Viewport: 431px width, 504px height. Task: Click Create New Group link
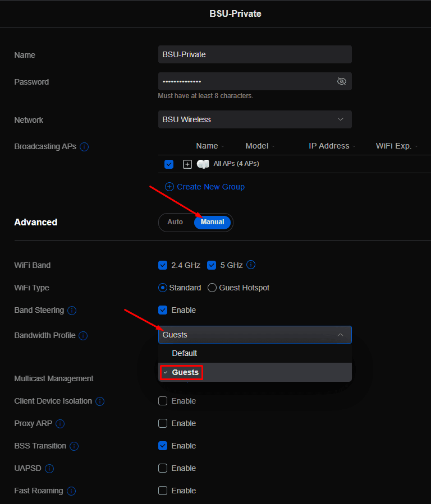click(210, 187)
